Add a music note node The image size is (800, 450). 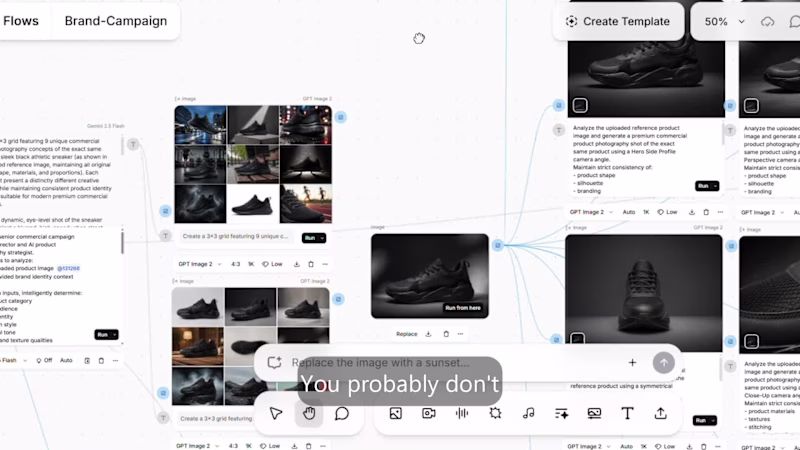click(x=529, y=413)
